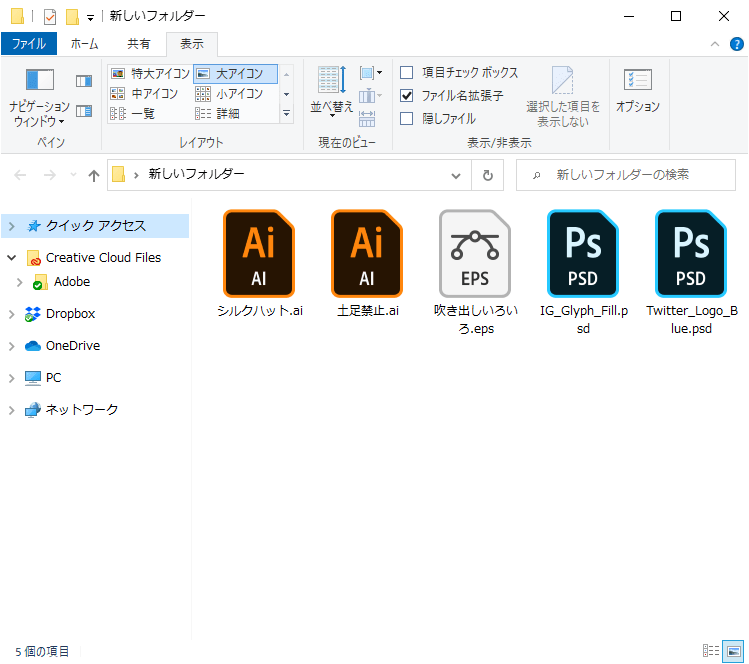Image resolution: width=749 pixels, height=664 pixels.
Task: Collapse the Creative Cloud Files node
Action: [x=12, y=258]
